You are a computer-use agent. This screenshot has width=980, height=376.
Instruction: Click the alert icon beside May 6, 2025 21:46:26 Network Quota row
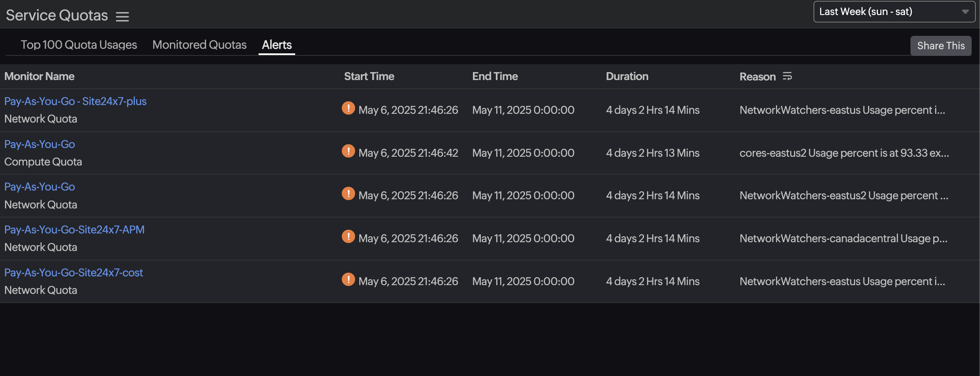click(348, 193)
